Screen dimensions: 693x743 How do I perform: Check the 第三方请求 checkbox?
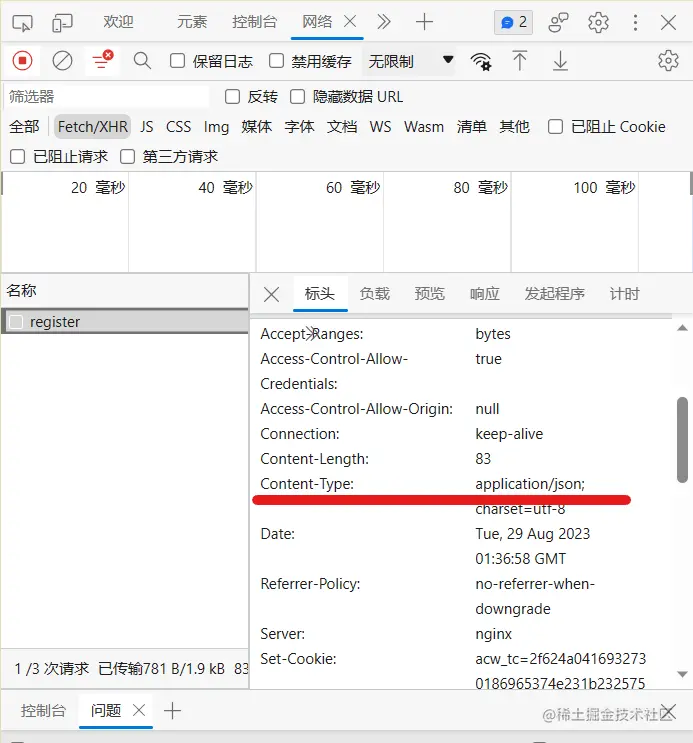point(128,156)
